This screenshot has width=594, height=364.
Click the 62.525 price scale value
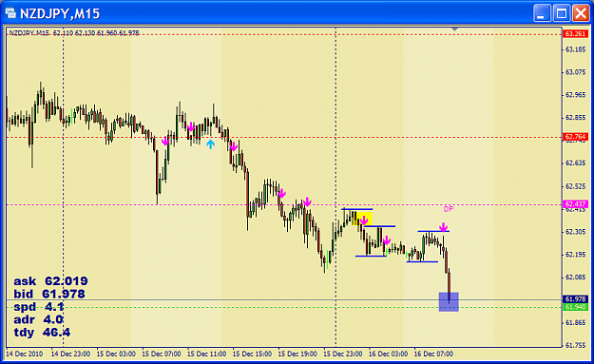tap(575, 186)
